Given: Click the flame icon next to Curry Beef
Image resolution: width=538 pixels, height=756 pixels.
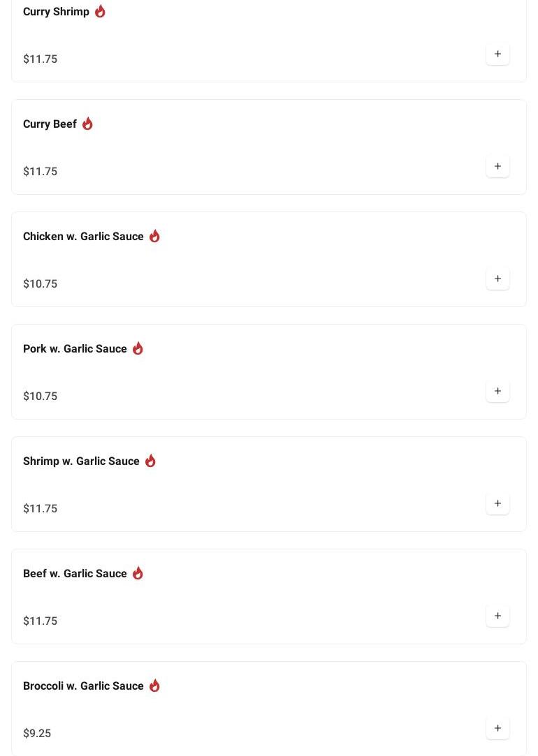Looking at the screenshot, I should [87, 124].
